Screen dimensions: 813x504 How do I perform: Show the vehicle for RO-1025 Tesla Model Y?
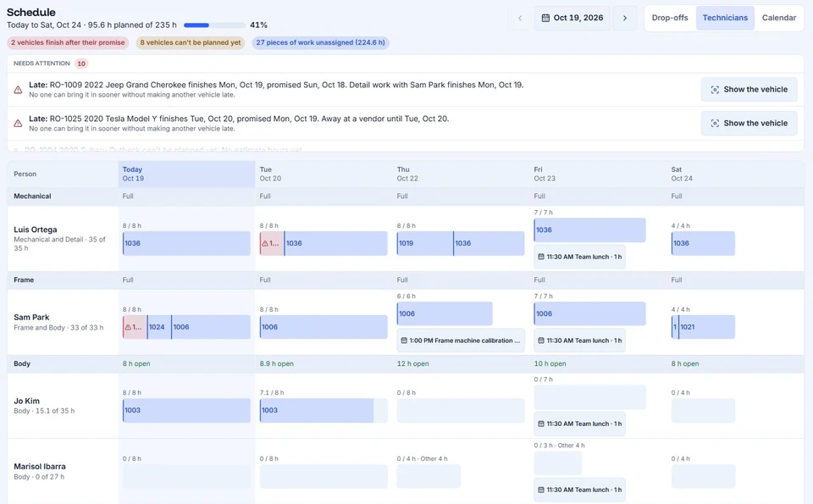pos(749,123)
